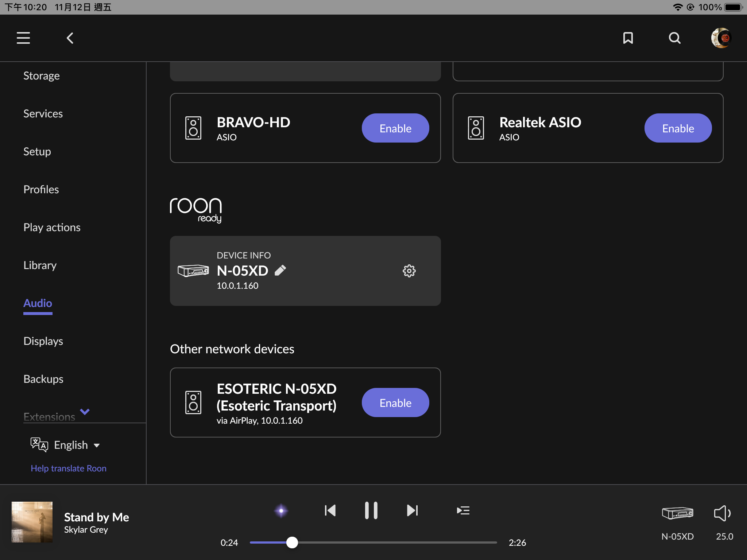
Task: Select N-05XD zone icon in footer
Action: click(678, 513)
